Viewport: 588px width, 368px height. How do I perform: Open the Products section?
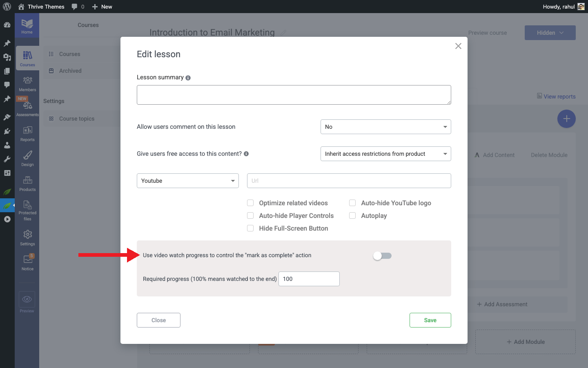(27, 183)
